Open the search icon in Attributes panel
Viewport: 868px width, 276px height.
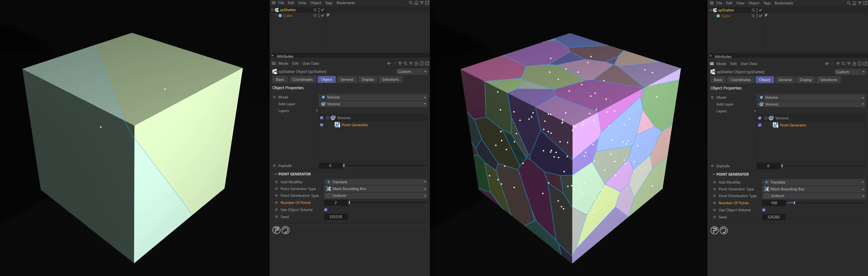click(405, 63)
